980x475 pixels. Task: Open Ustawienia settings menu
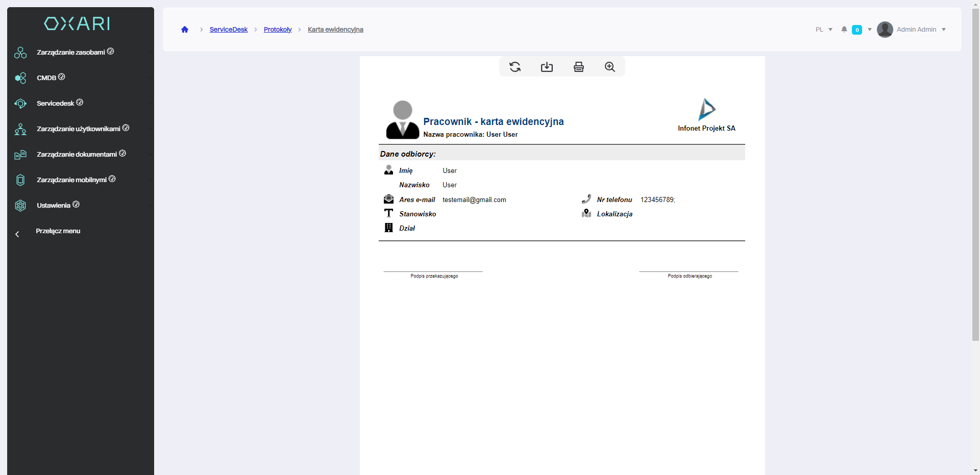tap(54, 206)
